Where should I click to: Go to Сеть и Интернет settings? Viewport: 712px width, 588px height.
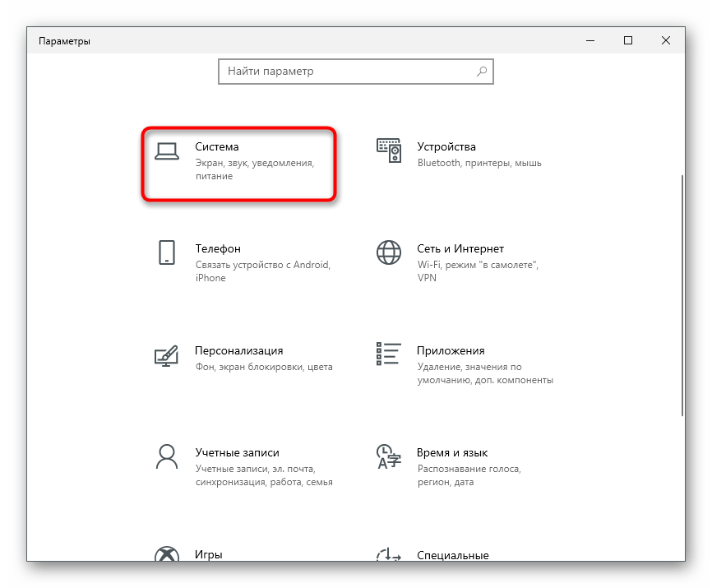point(460,249)
